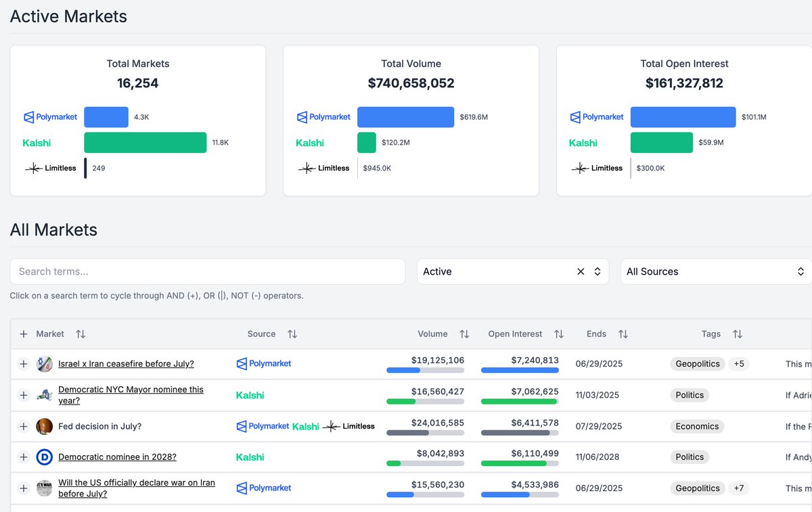The image size is (812, 512).
Task: Click Fed decision market thumbnail
Action: tap(44, 426)
